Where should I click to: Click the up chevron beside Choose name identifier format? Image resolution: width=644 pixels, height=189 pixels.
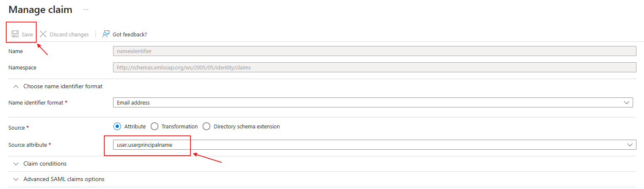pos(16,86)
